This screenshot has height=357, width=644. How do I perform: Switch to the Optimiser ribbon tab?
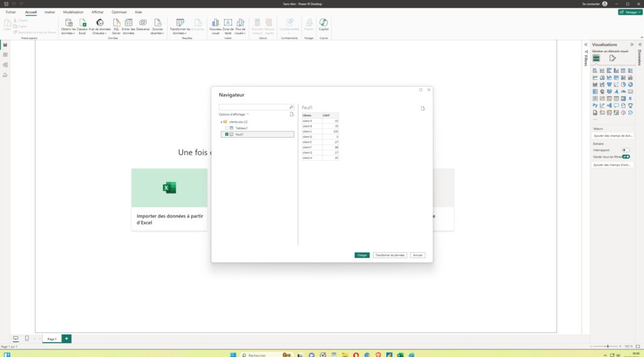coord(119,13)
